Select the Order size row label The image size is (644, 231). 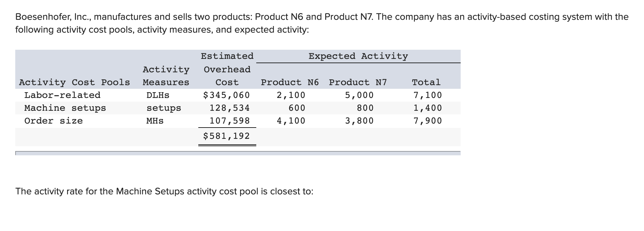point(53,121)
